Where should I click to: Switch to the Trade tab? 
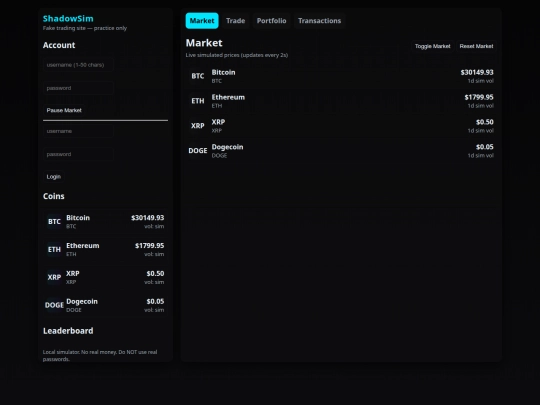coord(236,21)
